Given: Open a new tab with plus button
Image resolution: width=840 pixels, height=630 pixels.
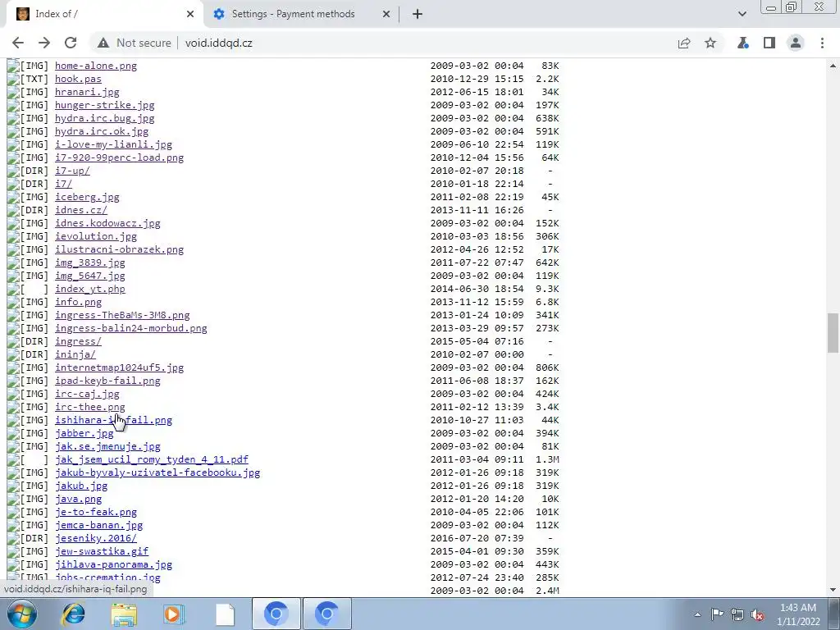Looking at the screenshot, I should point(418,14).
